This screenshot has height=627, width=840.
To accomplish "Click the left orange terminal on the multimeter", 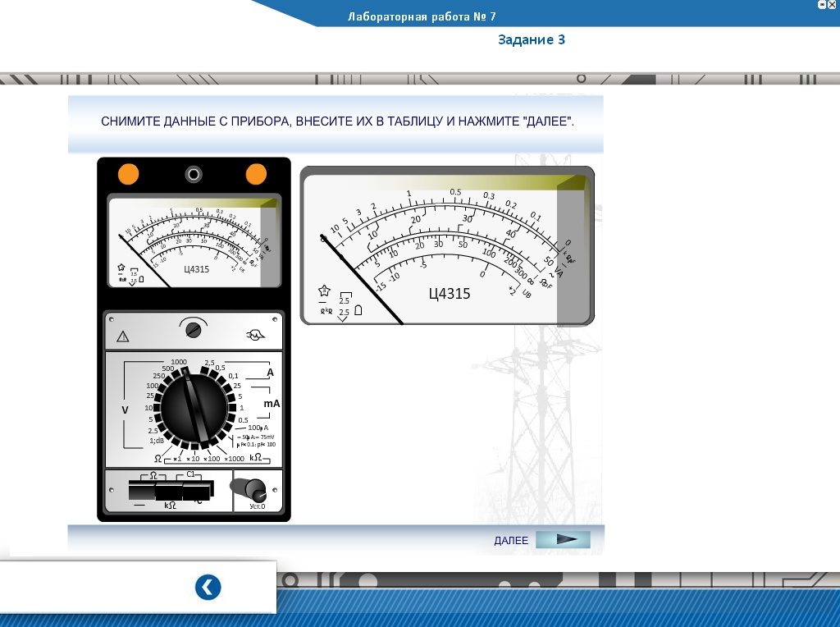I will [x=129, y=174].
